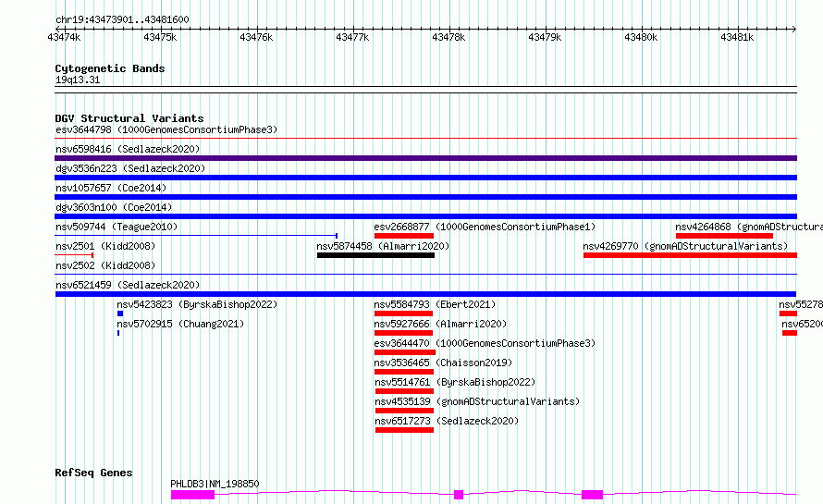Open the esv2668877 (1000GenomesConsortiumPhase1) label
This screenshot has width=823, height=504.
[x=485, y=227]
